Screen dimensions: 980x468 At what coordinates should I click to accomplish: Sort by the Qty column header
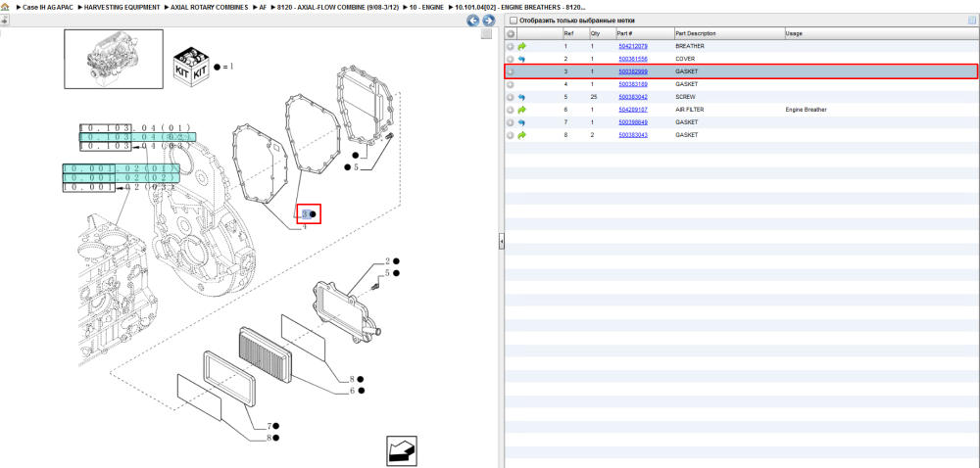pos(602,33)
